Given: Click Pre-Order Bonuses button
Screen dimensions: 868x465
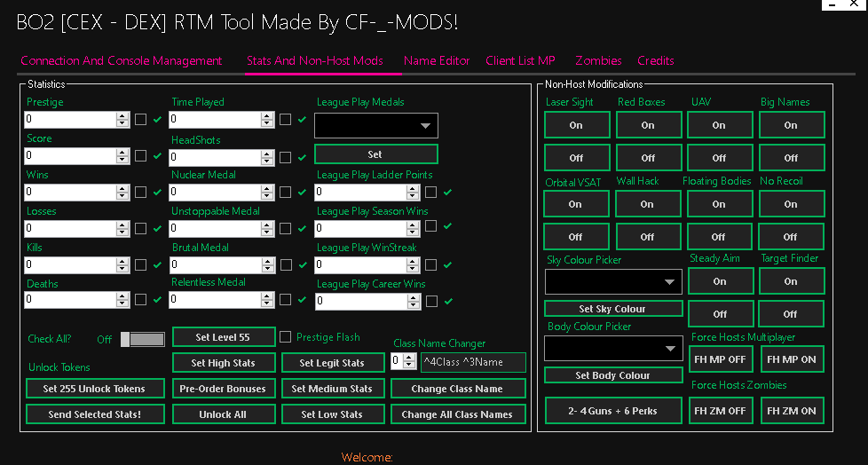Looking at the screenshot, I should tap(224, 388).
